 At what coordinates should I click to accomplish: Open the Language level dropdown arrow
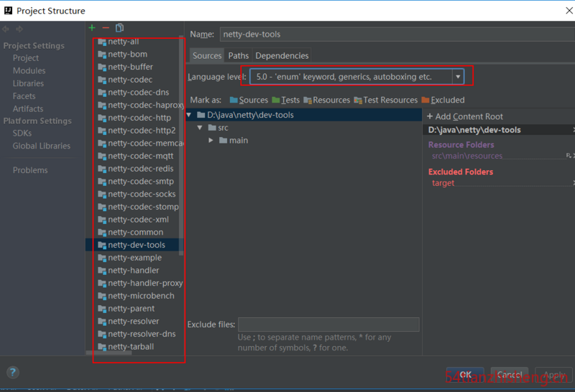pyautogui.click(x=458, y=77)
